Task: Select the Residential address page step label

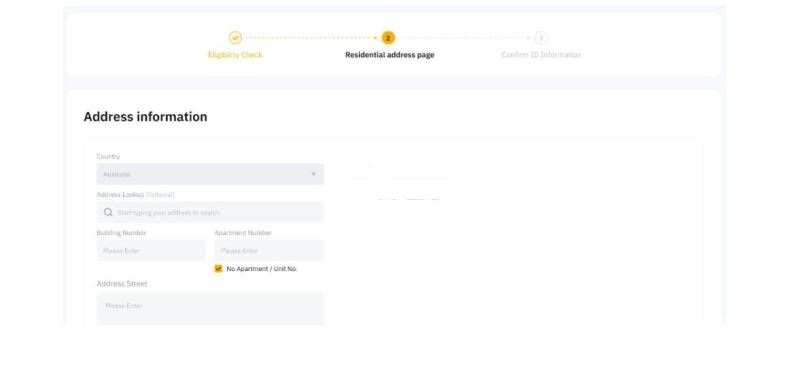Action: click(390, 55)
